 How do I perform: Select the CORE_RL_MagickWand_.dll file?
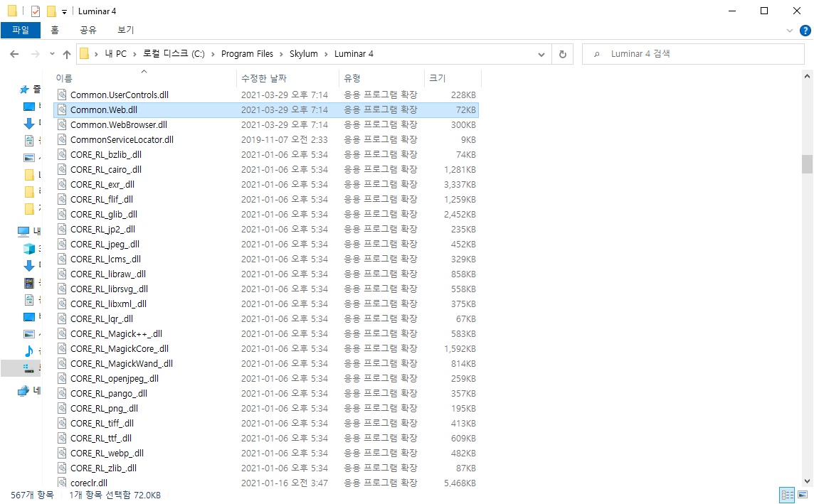click(x=266, y=363)
